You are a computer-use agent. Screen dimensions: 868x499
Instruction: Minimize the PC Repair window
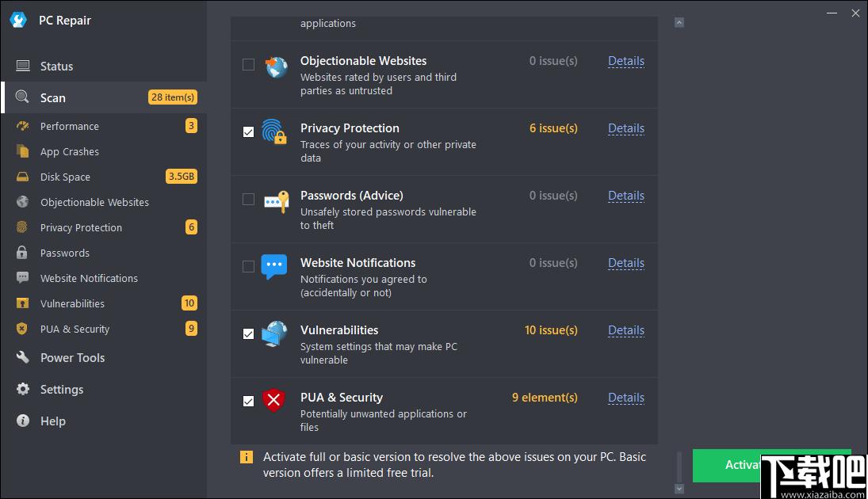[x=832, y=13]
